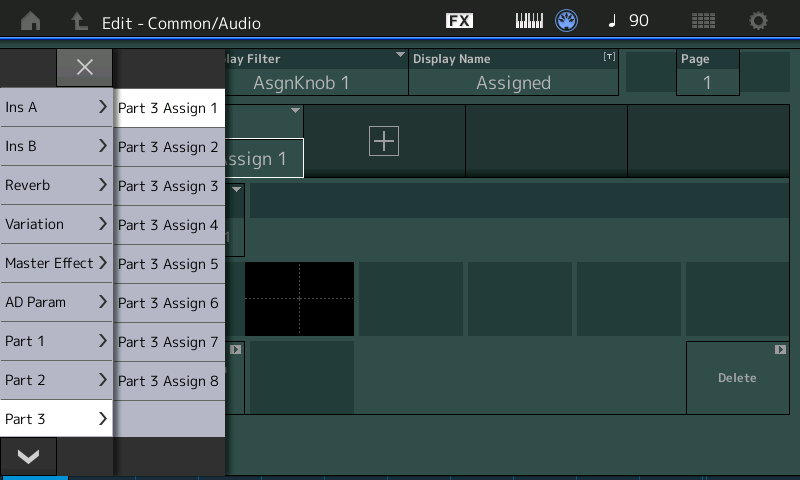Screen dimensions: 800x480
Task: Open the FX overview icon
Action: 459,21
